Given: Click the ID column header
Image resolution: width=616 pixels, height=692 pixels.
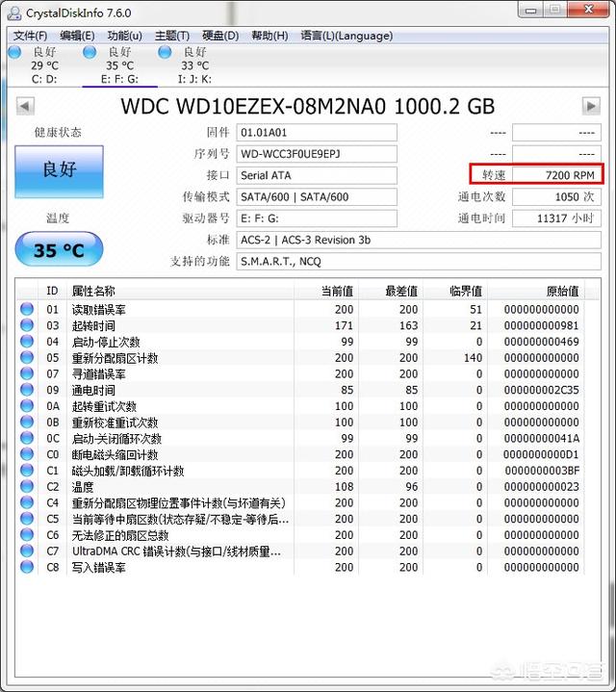Looking at the screenshot, I should point(53,292).
